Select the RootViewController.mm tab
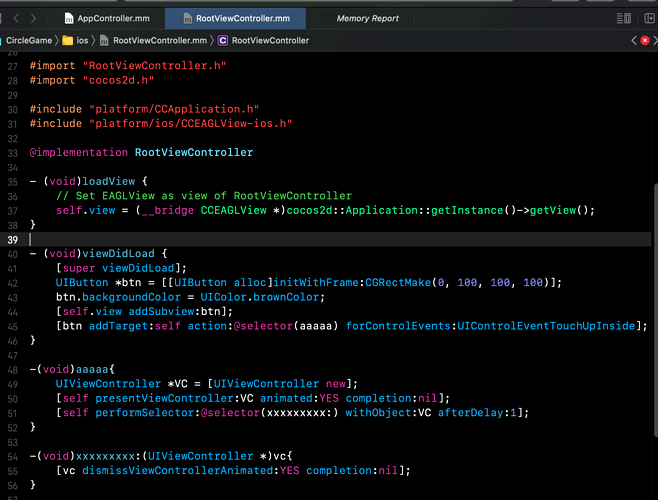Screen dimensions: 658x500 click(x=235, y=18)
